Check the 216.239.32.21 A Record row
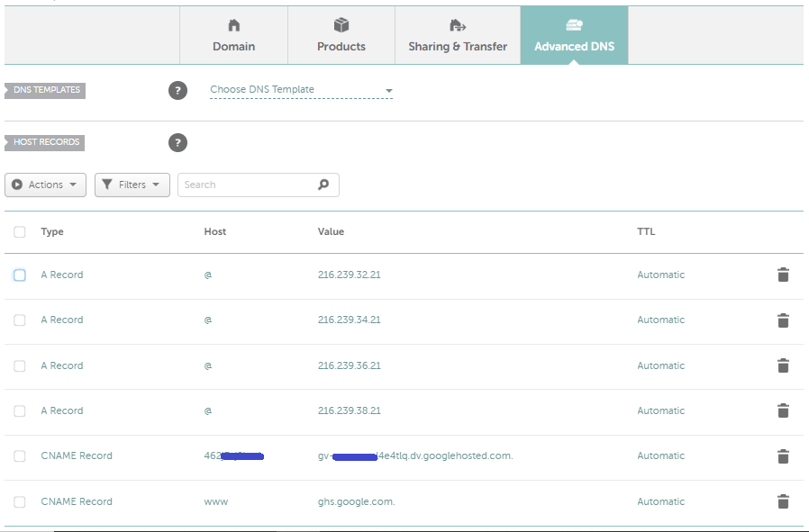Viewport: 809px width, 532px height. pyautogui.click(x=20, y=275)
